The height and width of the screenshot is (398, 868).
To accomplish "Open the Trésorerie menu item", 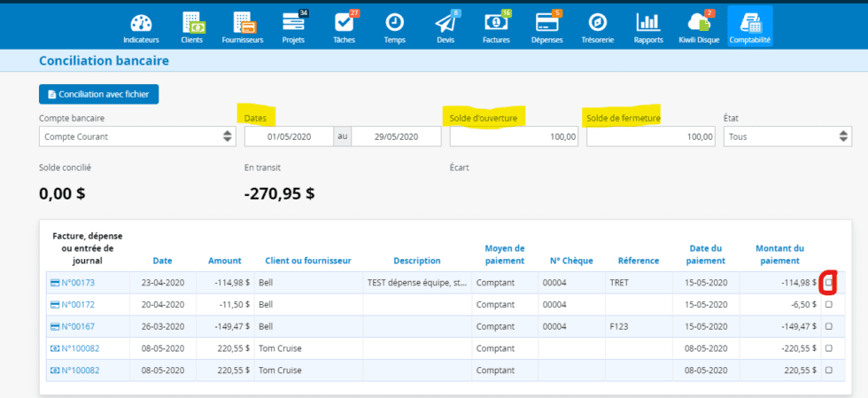I will pos(598,27).
